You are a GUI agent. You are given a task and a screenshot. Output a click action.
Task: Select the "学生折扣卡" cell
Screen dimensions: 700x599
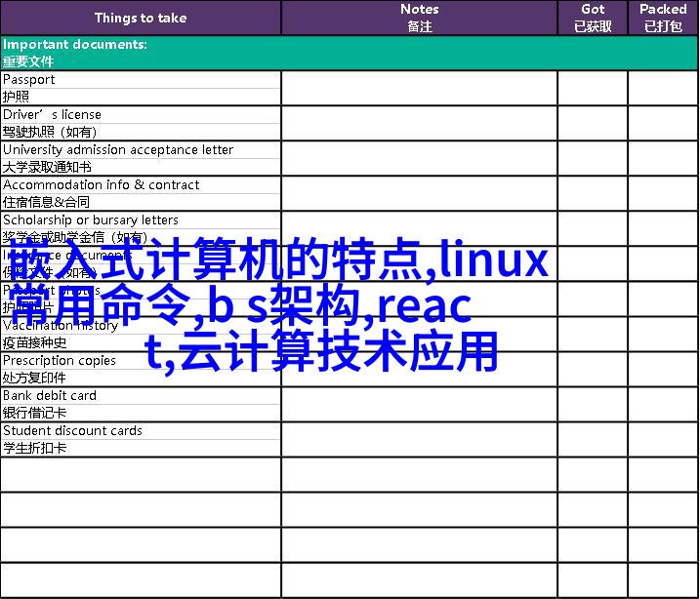point(141,448)
